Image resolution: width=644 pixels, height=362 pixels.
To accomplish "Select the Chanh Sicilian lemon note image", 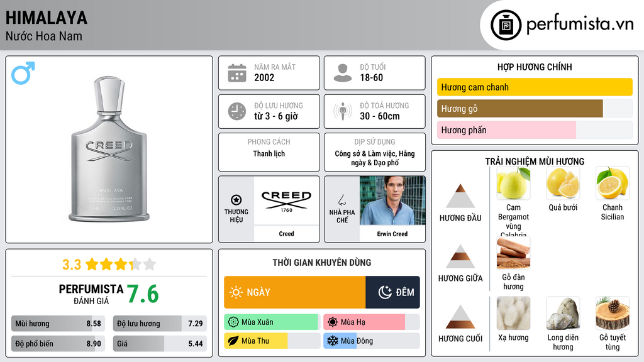I will point(613,183).
